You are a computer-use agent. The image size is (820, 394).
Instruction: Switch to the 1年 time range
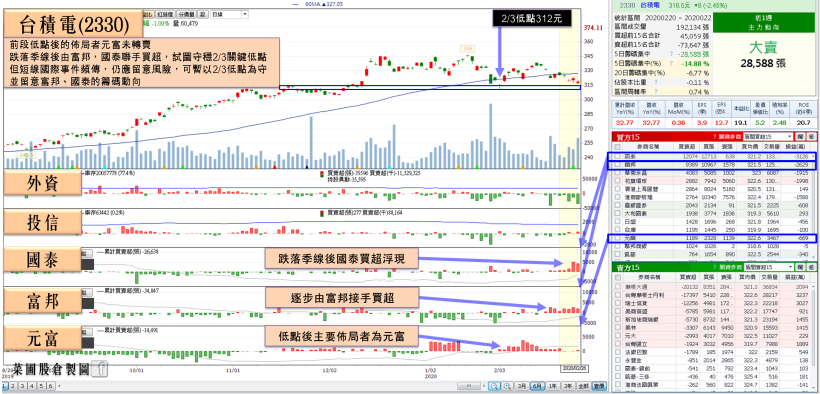[552, 386]
